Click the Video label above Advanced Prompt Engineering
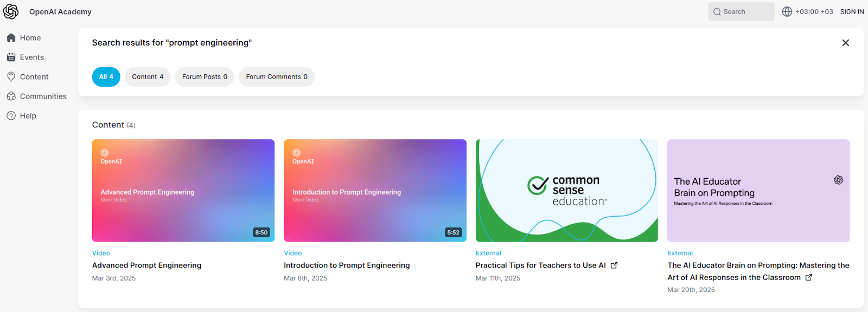 coord(101,253)
